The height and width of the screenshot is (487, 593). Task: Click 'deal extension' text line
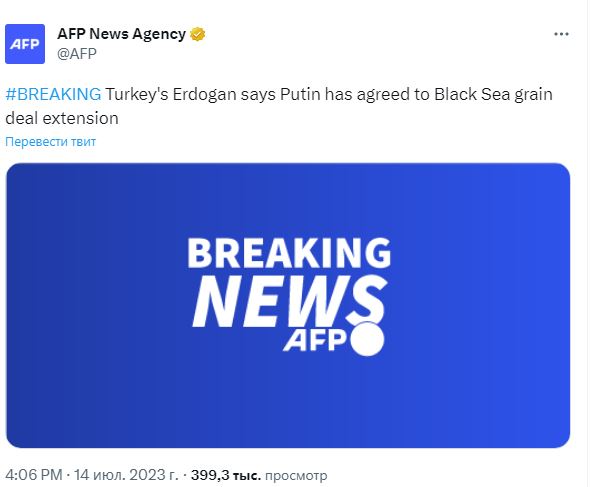coord(62,118)
